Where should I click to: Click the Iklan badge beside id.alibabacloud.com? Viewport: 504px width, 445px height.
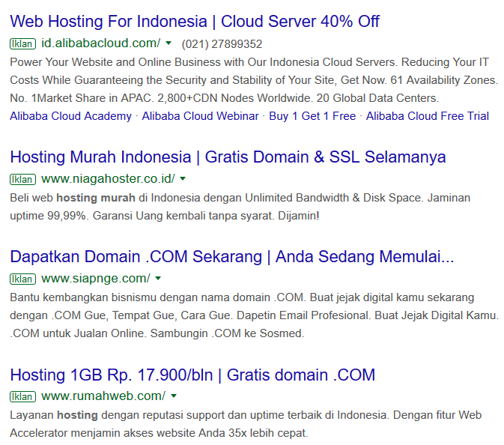(22, 43)
